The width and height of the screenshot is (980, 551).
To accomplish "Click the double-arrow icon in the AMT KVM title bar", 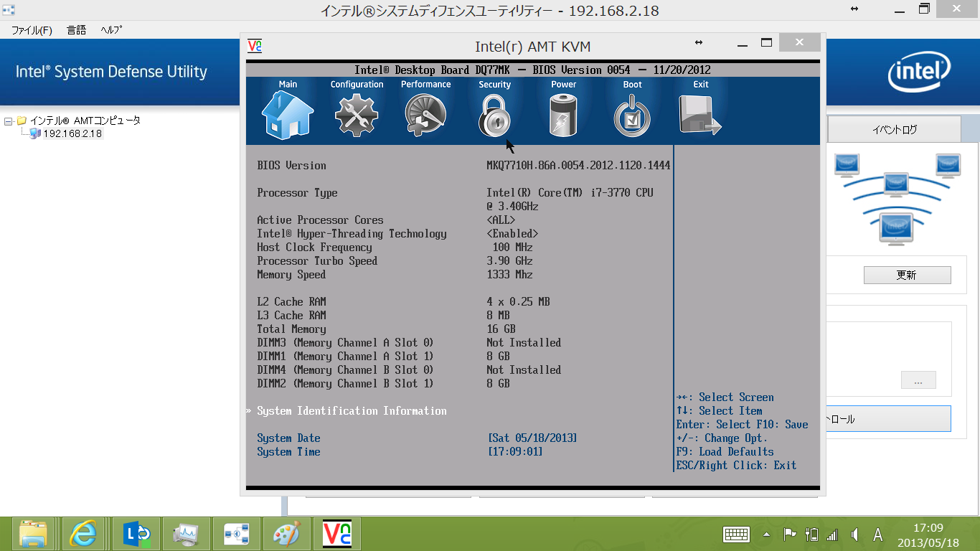I will pos(699,43).
